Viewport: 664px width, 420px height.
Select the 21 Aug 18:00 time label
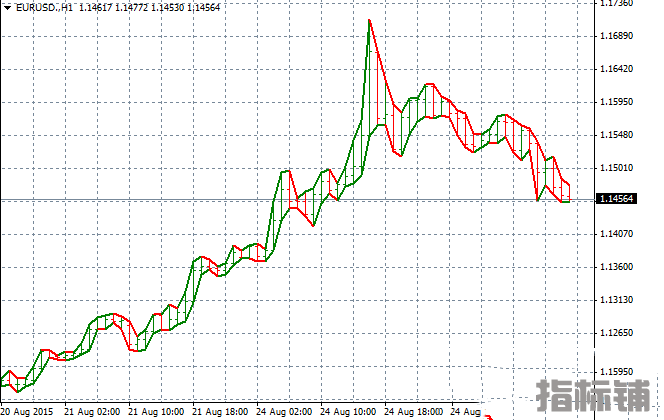pos(220,411)
